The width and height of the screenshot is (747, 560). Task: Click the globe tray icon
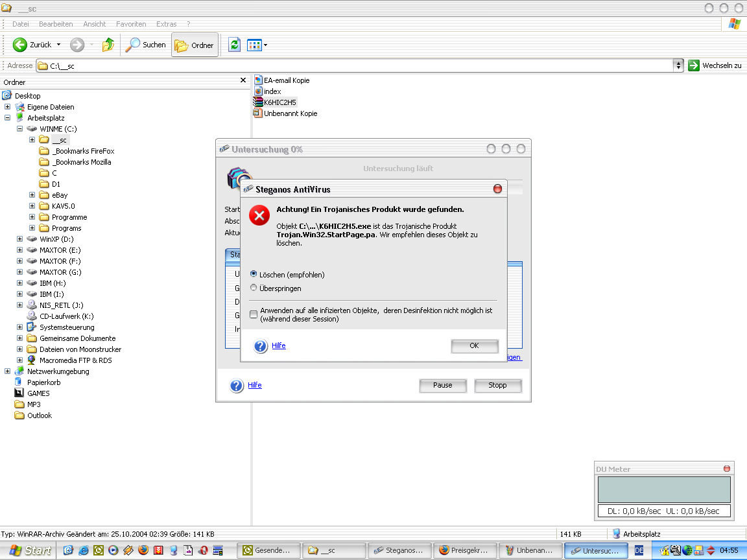[x=687, y=550]
